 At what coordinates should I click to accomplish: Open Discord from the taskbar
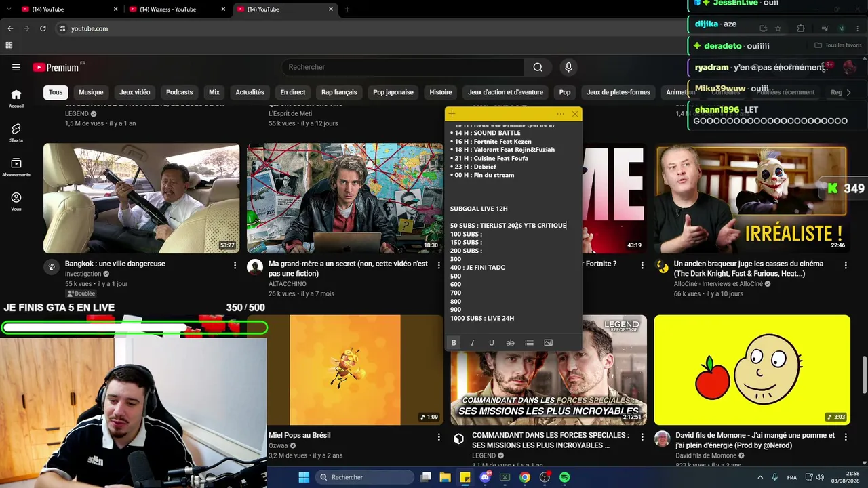pos(485,477)
